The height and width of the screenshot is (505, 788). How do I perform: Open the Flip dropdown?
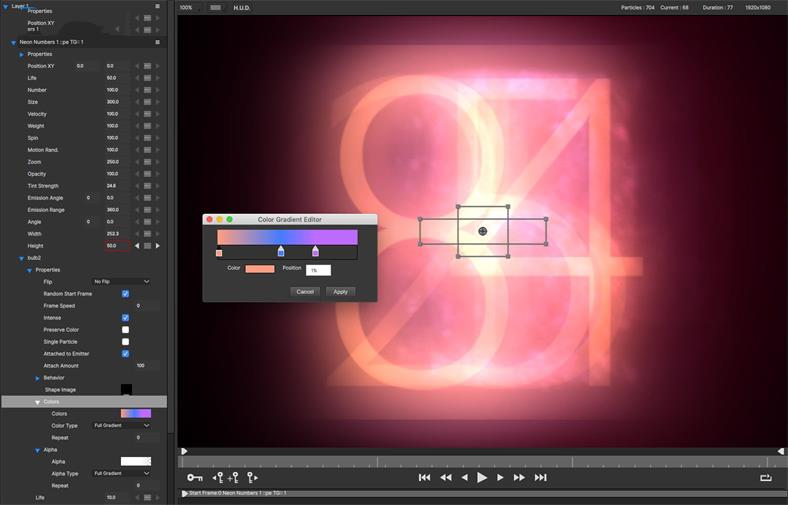[122, 281]
